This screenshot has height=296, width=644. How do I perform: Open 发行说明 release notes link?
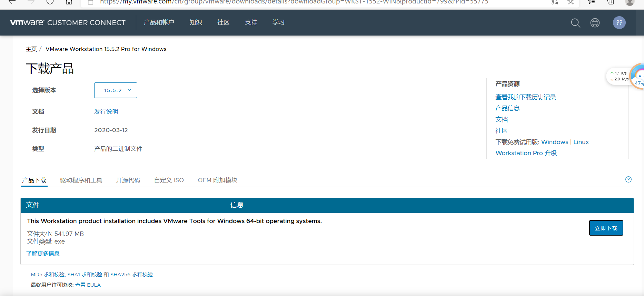pyautogui.click(x=106, y=111)
